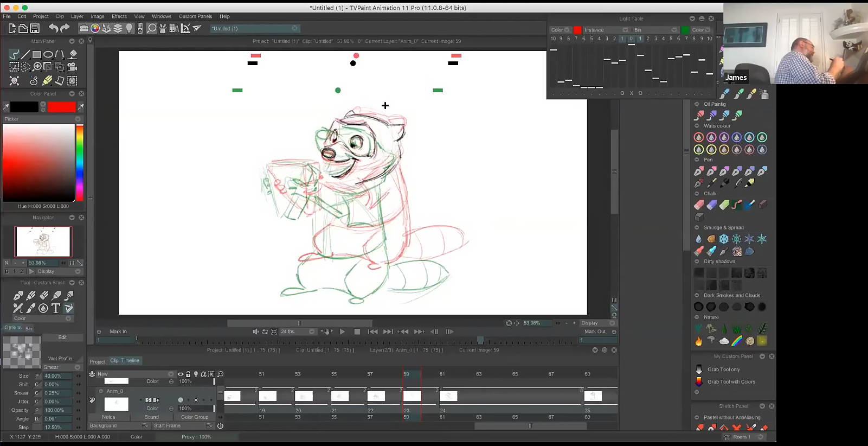The image size is (868, 446).
Task: Click the red B pen color swatch
Action: [62, 107]
